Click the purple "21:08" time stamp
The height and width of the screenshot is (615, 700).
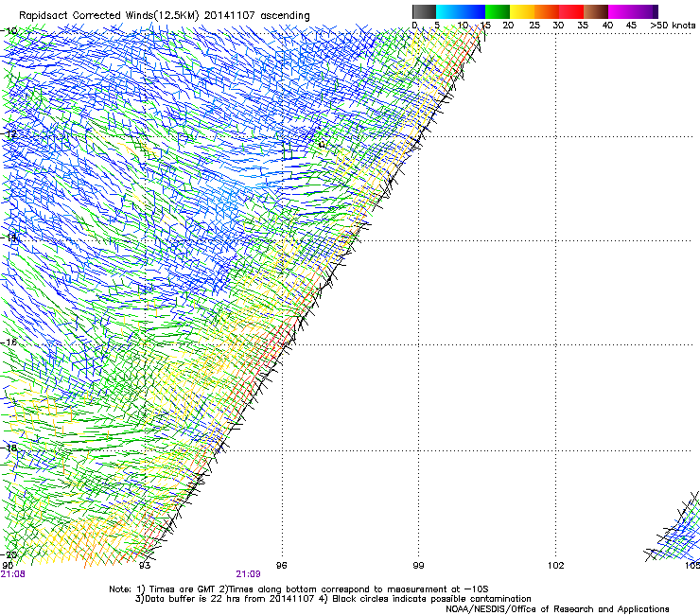[x=13, y=574]
